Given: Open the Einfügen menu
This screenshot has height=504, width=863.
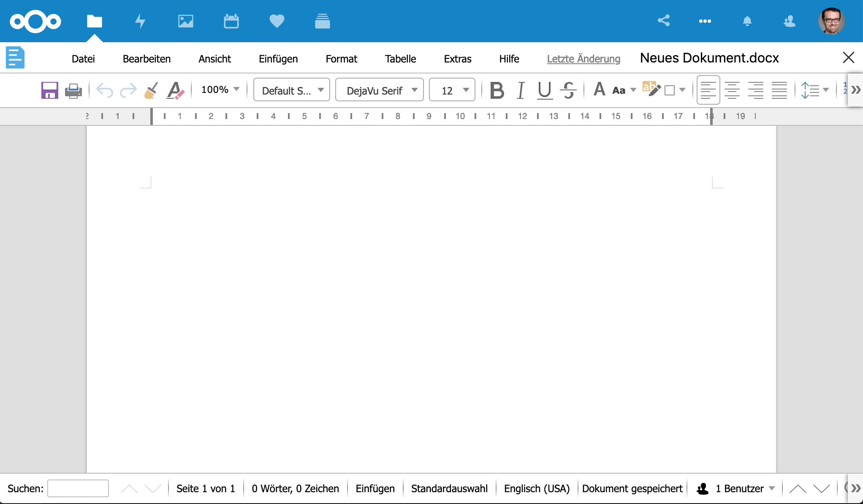Looking at the screenshot, I should click(x=278, y=59).
